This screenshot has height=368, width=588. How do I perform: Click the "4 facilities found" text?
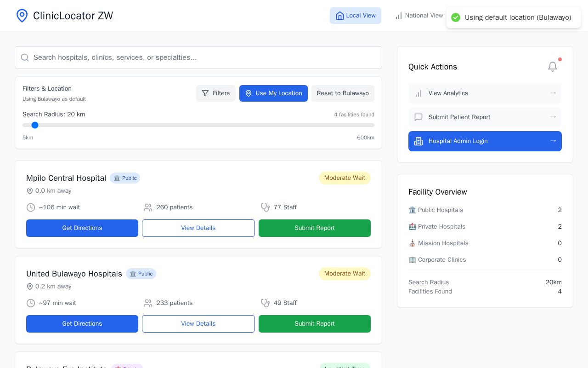pos(354,115)
